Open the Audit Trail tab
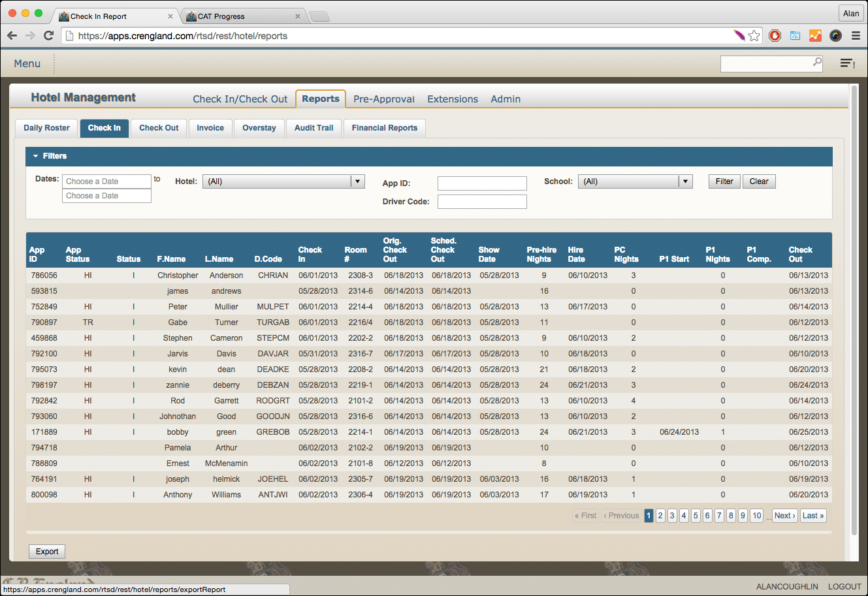This screenshot has height=596, width=868. [x=314, y=128]
